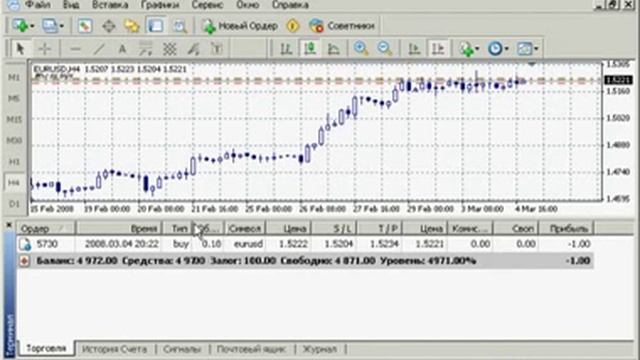Click the Profiles icon

(x=50, y=26)
